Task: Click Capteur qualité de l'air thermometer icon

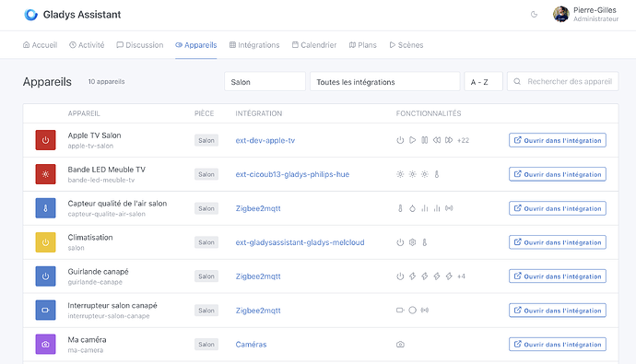Action: (x=45, y=208)
